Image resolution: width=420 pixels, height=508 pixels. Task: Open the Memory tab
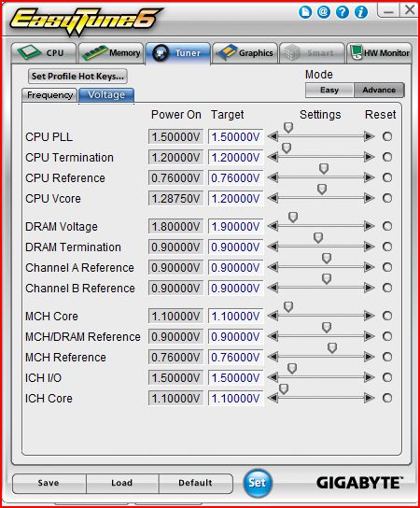(x=111, y=53)
